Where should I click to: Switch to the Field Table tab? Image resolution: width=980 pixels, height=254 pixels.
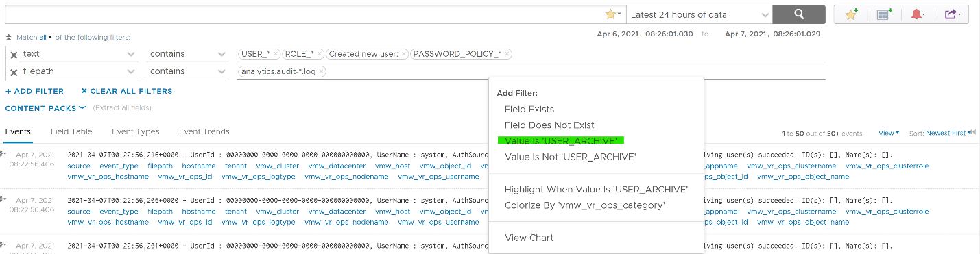click(x=71, y=131)
